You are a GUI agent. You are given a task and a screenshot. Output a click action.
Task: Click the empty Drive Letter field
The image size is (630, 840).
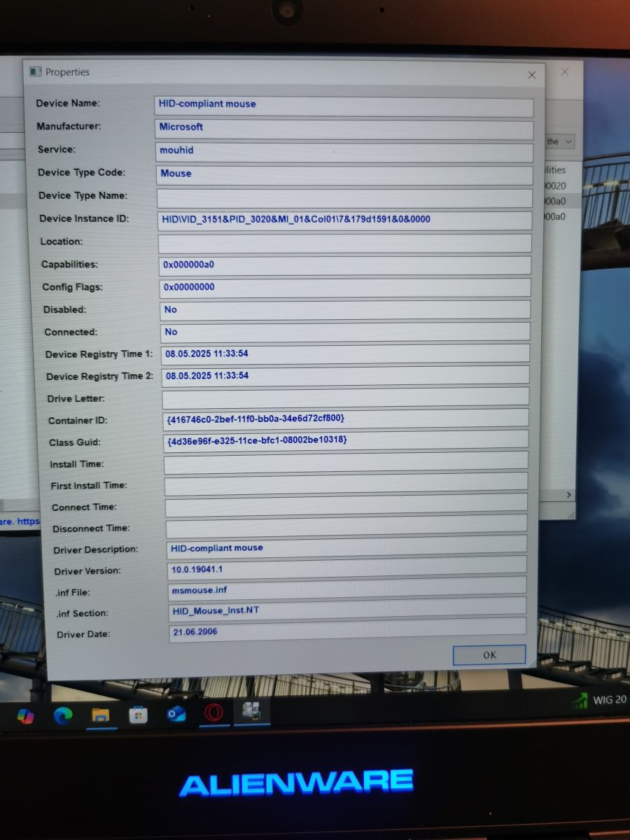coord(346,397)
